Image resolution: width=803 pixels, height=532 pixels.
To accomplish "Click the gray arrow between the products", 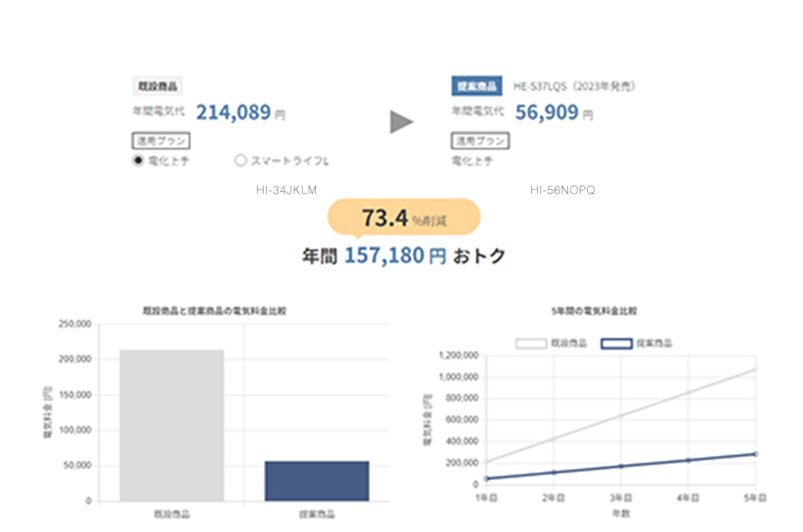I will (401, 122).
